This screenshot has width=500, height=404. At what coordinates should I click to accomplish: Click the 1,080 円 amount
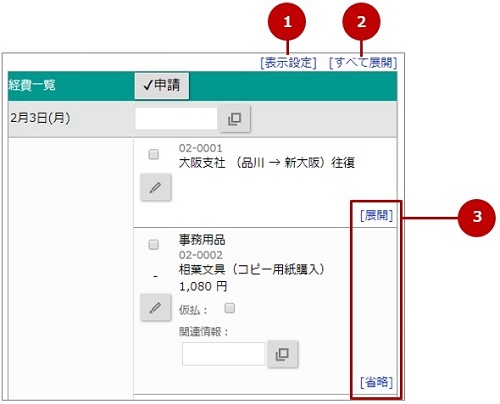click(203, 286)
